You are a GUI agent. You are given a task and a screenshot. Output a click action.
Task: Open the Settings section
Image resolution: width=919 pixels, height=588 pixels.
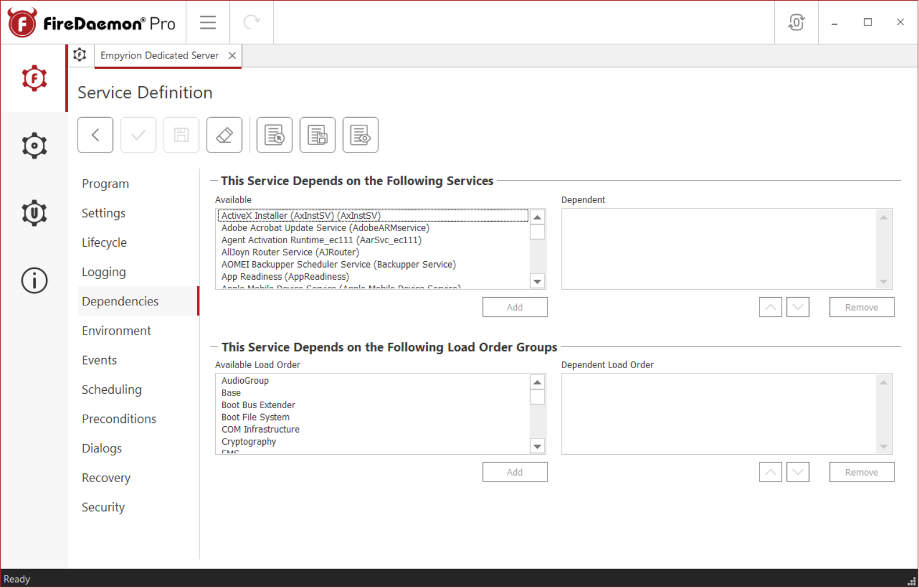pos(103,213)
